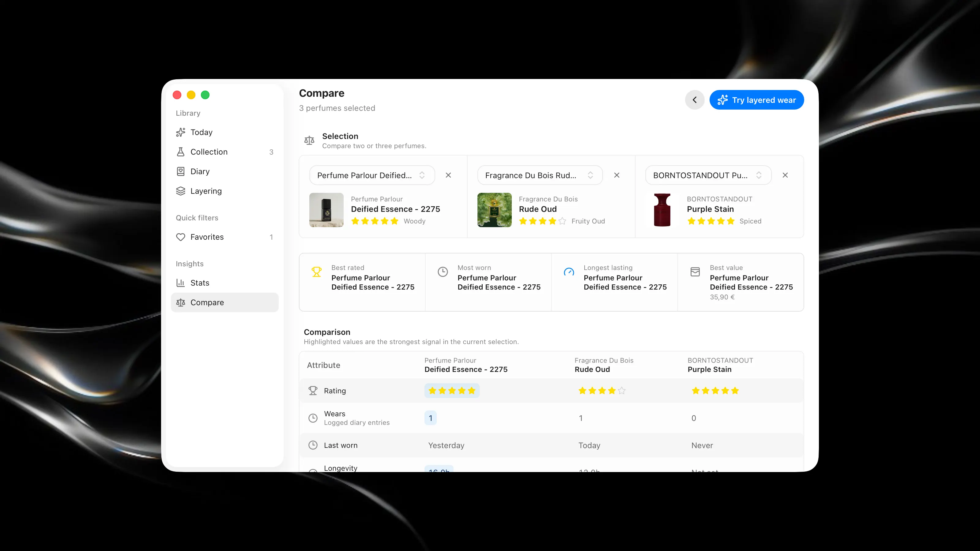Click sparkle icon on Try layered wear button
This screenshot has width=980, height=551.
pos(722,100)
